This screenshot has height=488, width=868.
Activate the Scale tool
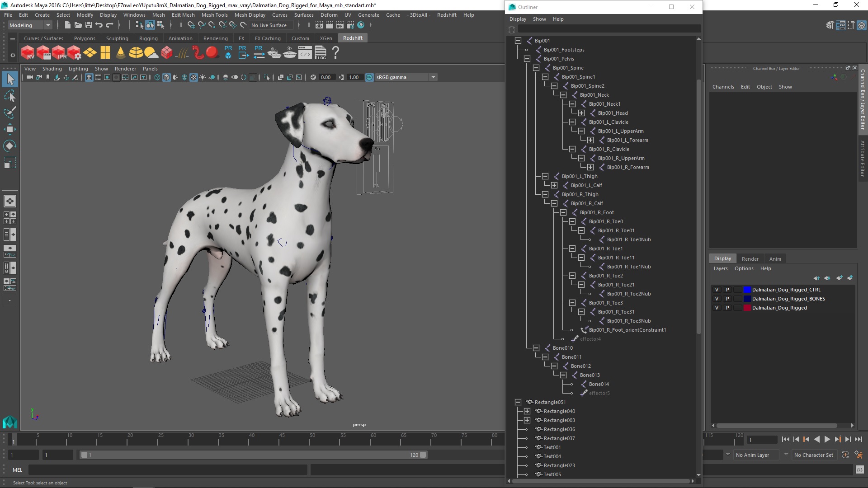pos(10,162)
